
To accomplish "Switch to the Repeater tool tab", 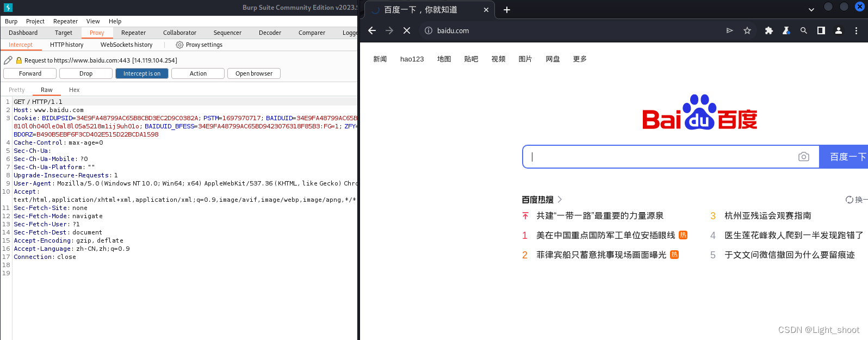I will click(x=134, y=33).
